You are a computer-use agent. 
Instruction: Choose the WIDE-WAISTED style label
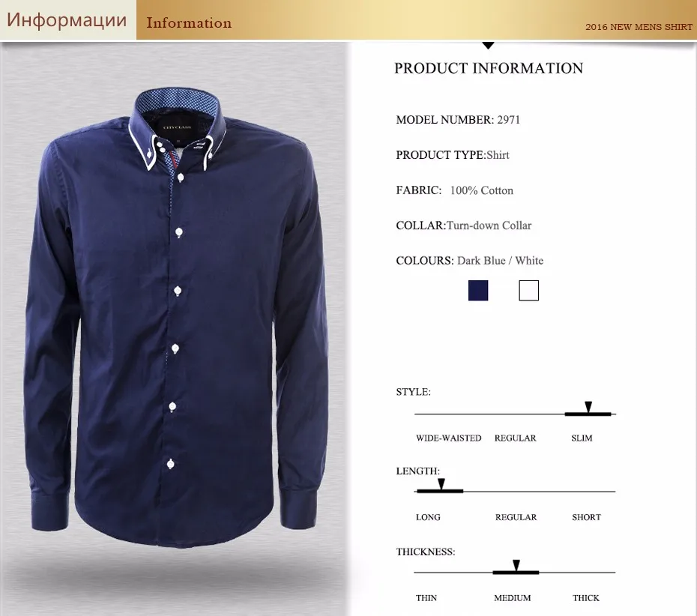tap(448, 438)
